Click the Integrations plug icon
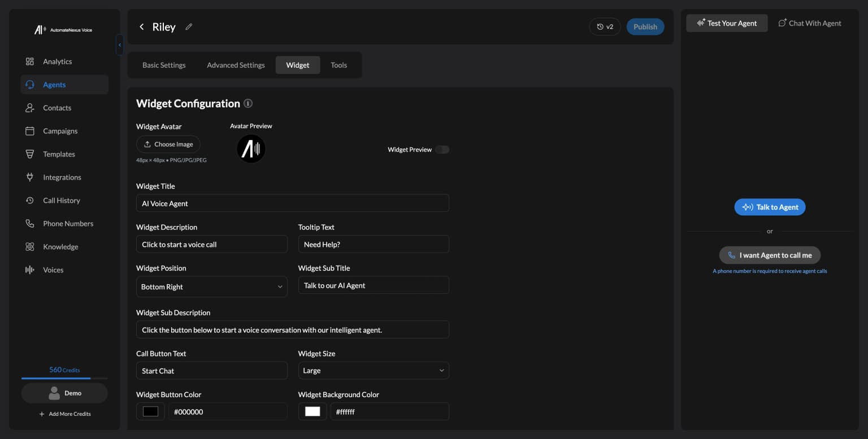 (x=30, y=177)
